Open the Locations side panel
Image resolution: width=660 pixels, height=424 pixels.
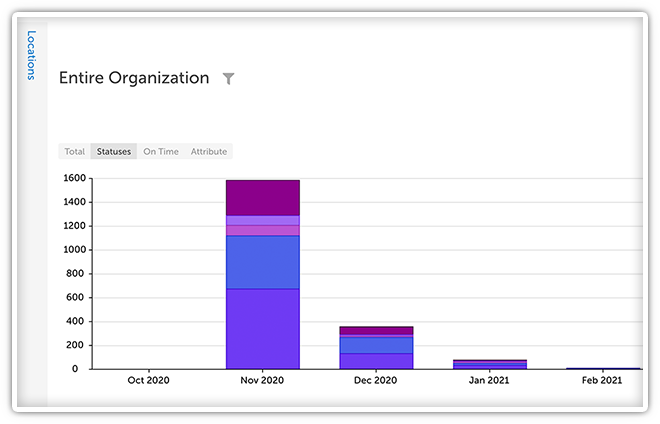(x=32, y=55)
